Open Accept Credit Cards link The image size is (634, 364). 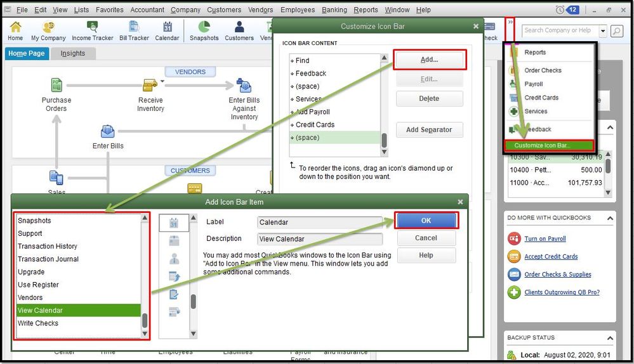(x=551, y=257)
